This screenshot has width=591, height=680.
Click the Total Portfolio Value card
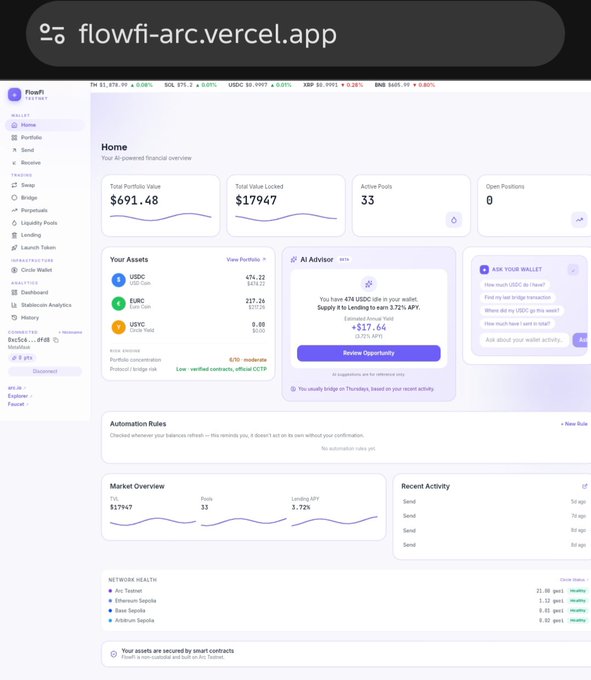(x=160, y=206)
